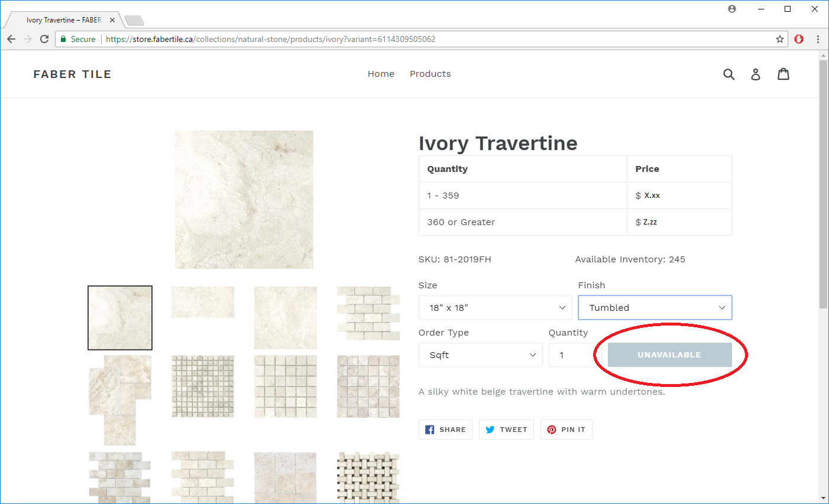This screenshot has height=504, width=829.
Task: Click the large main product image
Action: coord(244,200)
